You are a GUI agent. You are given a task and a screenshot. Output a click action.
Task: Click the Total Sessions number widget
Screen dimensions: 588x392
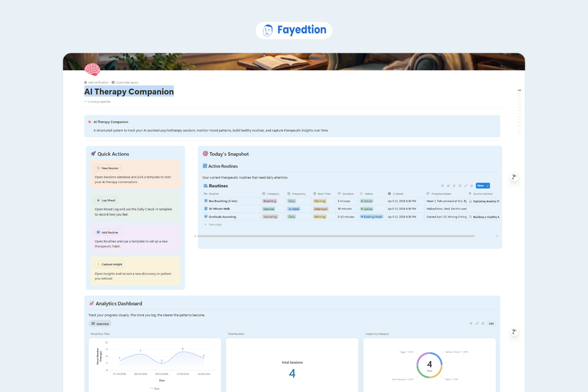[292, 365]
